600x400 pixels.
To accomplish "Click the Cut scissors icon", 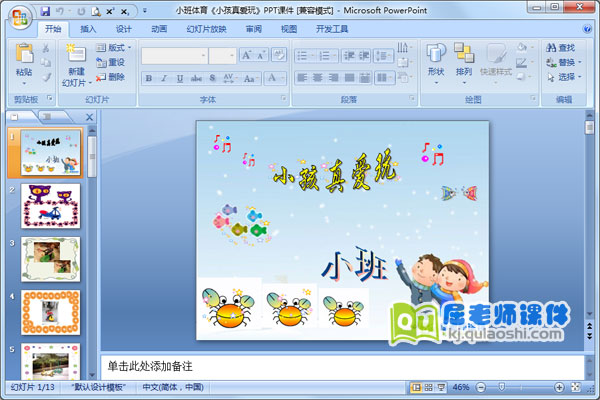I will point(46,48).
